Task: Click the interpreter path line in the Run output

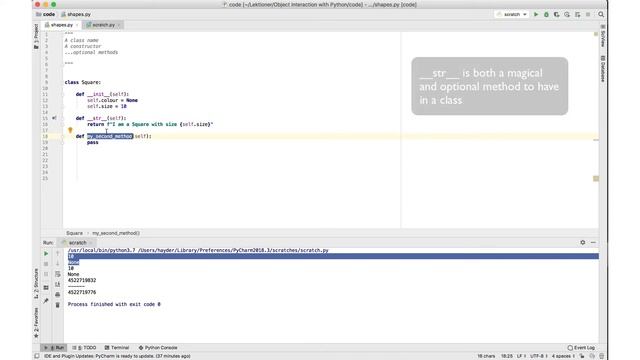Action: (198, 250)
